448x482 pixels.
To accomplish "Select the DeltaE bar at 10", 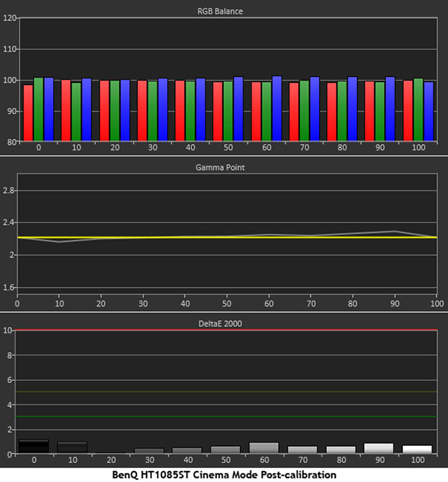I will pyautogui.click(x=72, y=447).
